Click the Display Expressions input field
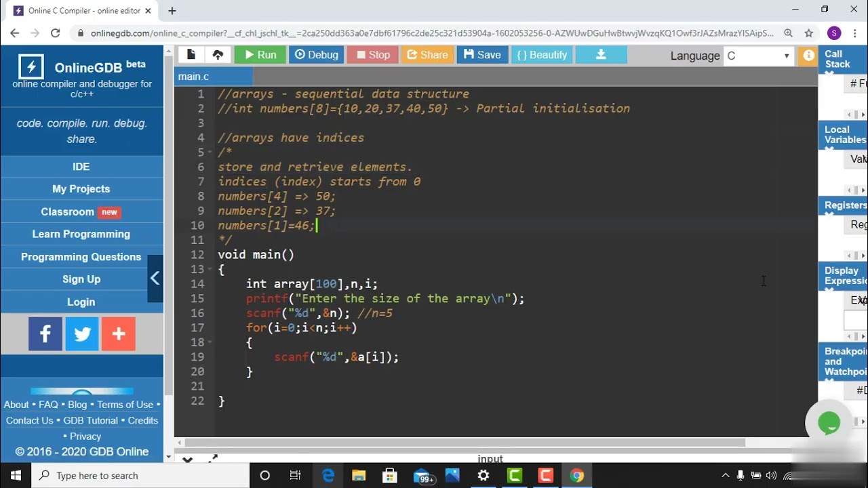 pos(856,320)
